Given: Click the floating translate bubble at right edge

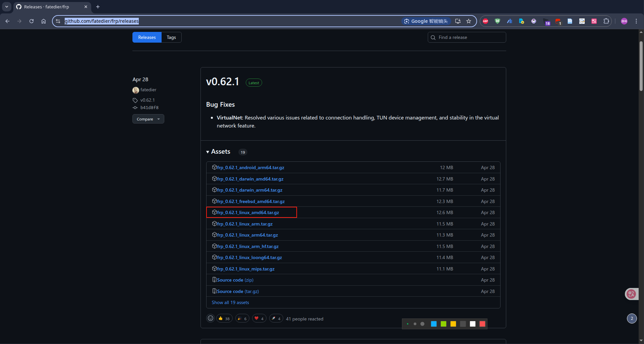Looking at the screenshot, I should 631,294.
